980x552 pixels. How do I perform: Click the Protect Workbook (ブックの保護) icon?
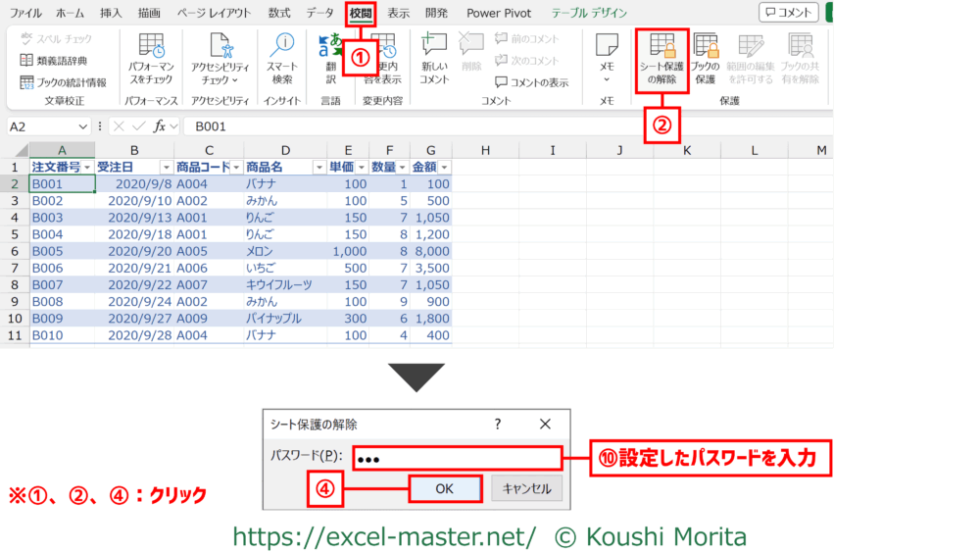coord(706,59)
